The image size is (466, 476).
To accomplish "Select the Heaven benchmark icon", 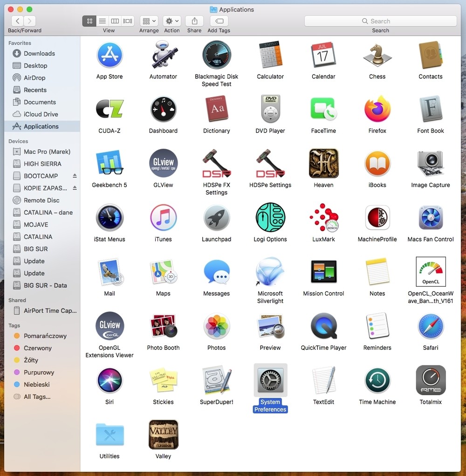I will pyautogui.click(x=324, y=163).
